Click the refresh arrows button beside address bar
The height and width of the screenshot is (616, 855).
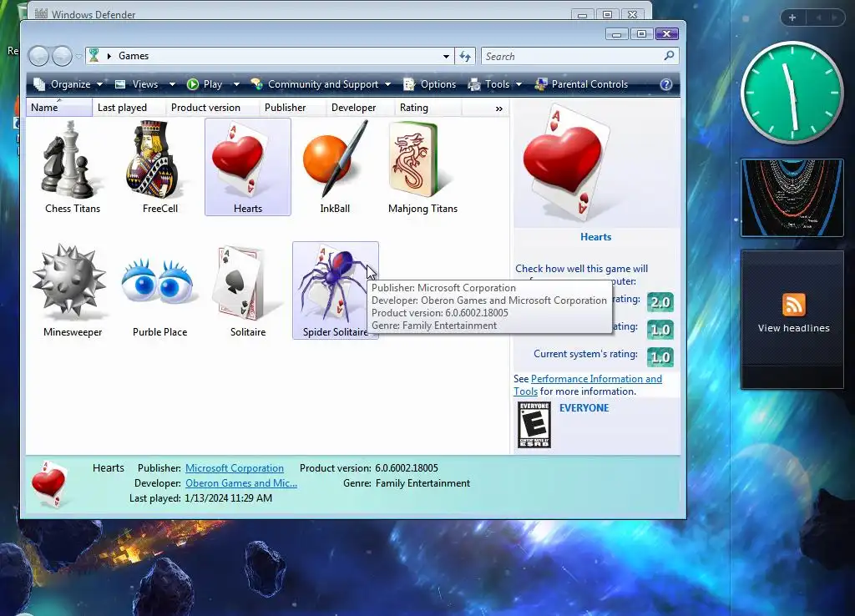(x=465, y=56)
